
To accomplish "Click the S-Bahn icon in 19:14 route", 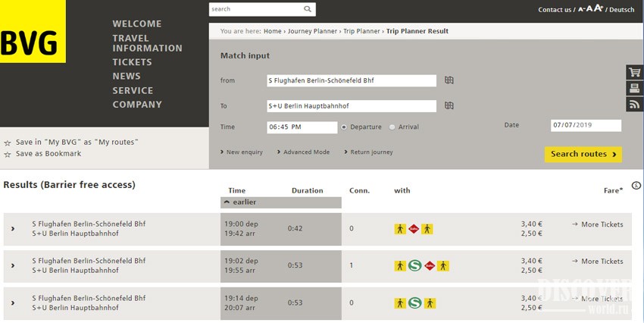I will click(414, 303).
